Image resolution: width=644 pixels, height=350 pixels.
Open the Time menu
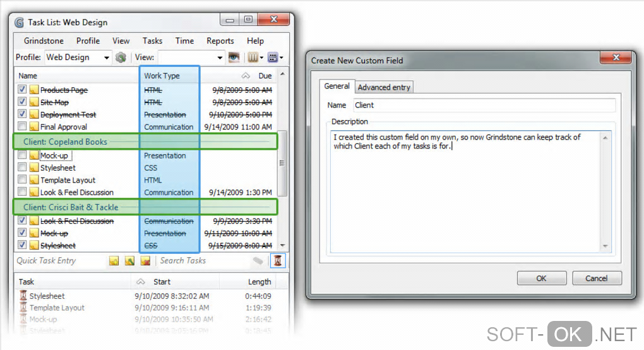184,40
